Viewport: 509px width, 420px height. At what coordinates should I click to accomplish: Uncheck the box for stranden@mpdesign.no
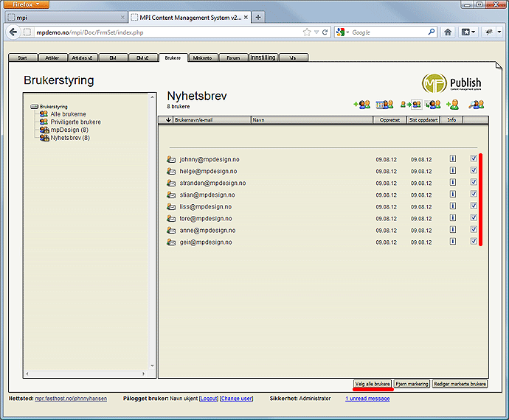coord(474,182)
